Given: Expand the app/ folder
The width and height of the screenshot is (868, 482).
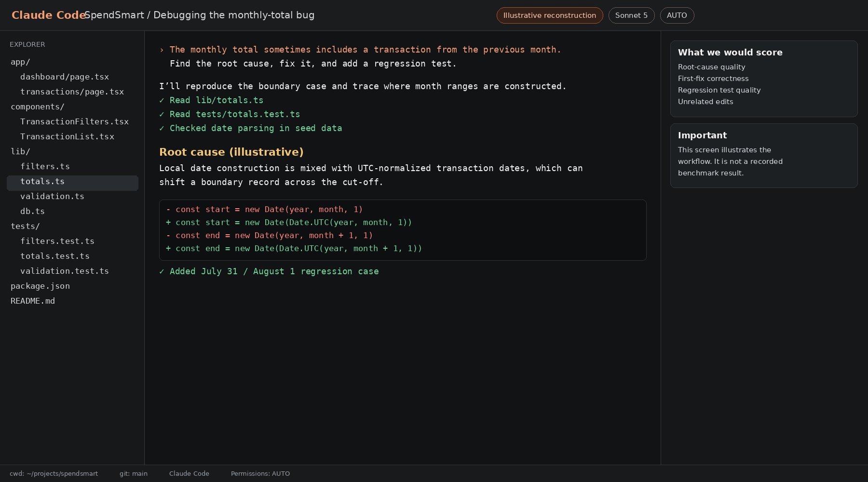Looking at the screenshot, I should pos(20,62).
